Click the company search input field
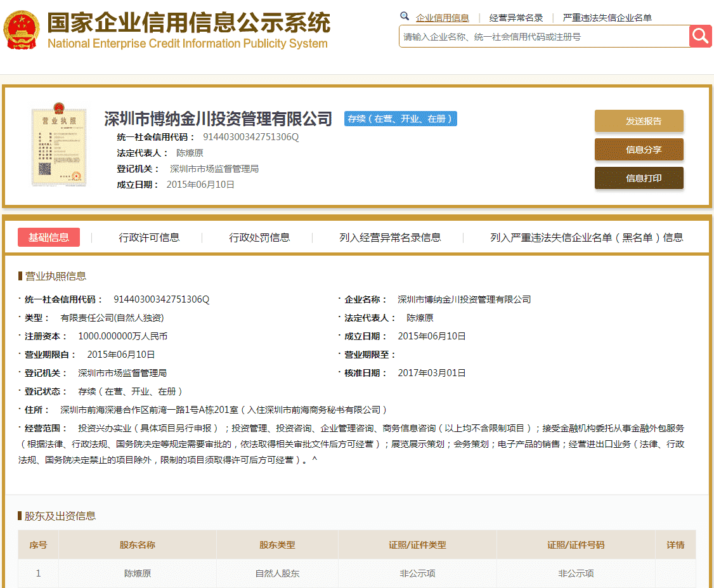Viewport: 714px width, 588px height. point(544,36)
